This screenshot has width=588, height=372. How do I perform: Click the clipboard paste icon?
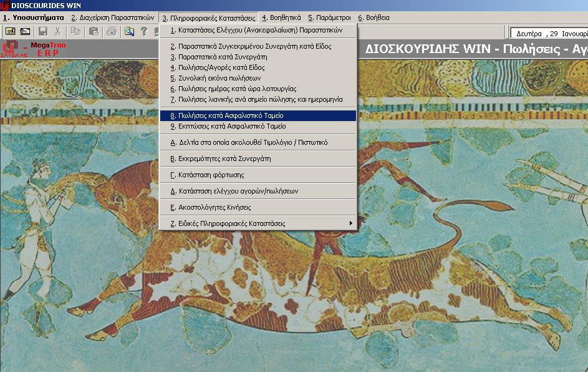(94, 31)
